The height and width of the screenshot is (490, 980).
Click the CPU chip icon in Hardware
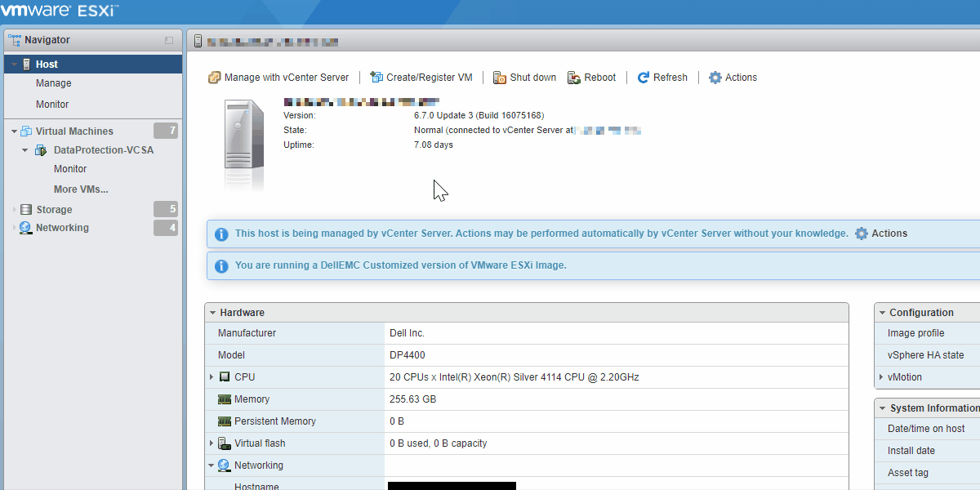[225, 377]
